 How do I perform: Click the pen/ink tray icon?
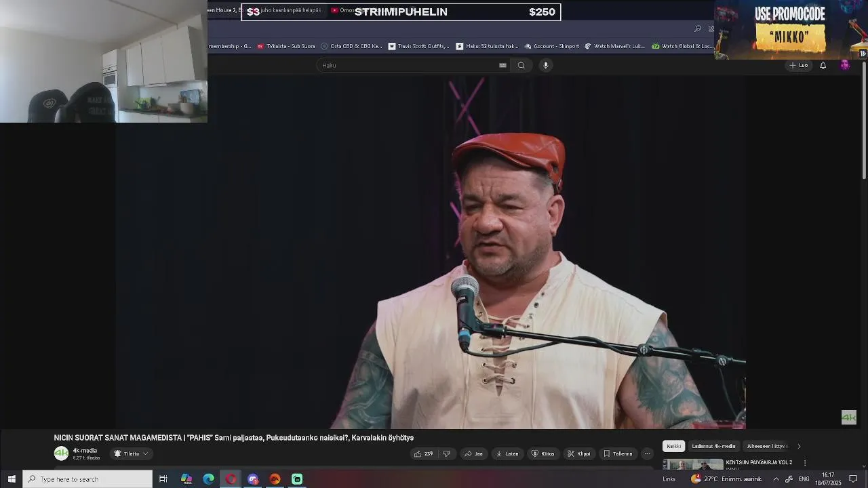tap(789, 479)
